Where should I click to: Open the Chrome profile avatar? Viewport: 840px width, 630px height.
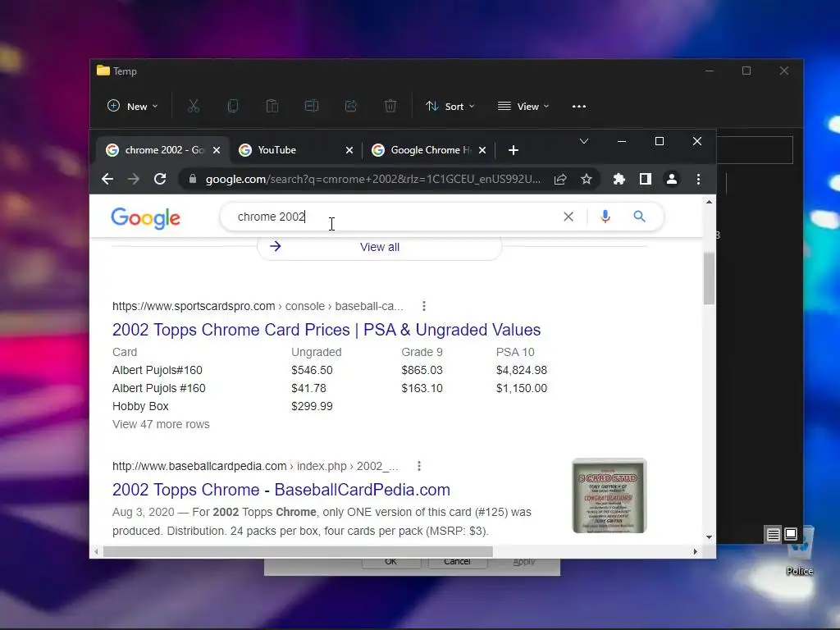[x=672, y=179]
